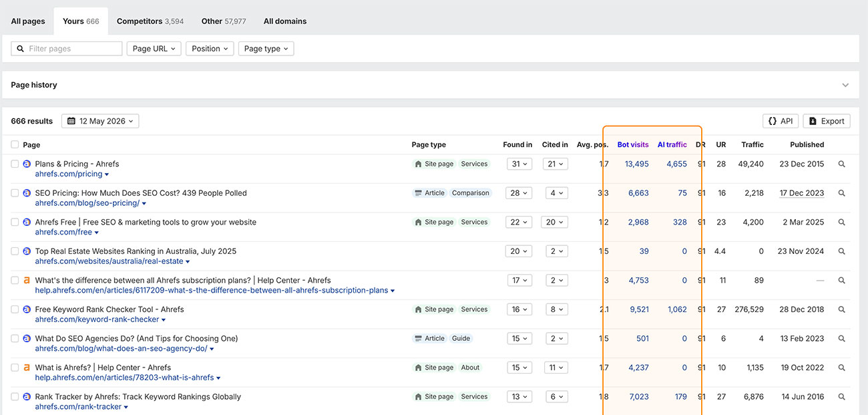Check the What Do SEO Agencies Do checkbox
Image resolution: width=868 pixels, height=415 pixels.
(15, 339)
